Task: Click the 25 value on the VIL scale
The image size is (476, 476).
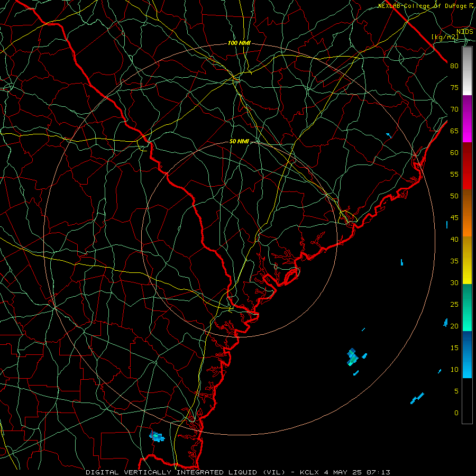Action: tap(454, 304)
